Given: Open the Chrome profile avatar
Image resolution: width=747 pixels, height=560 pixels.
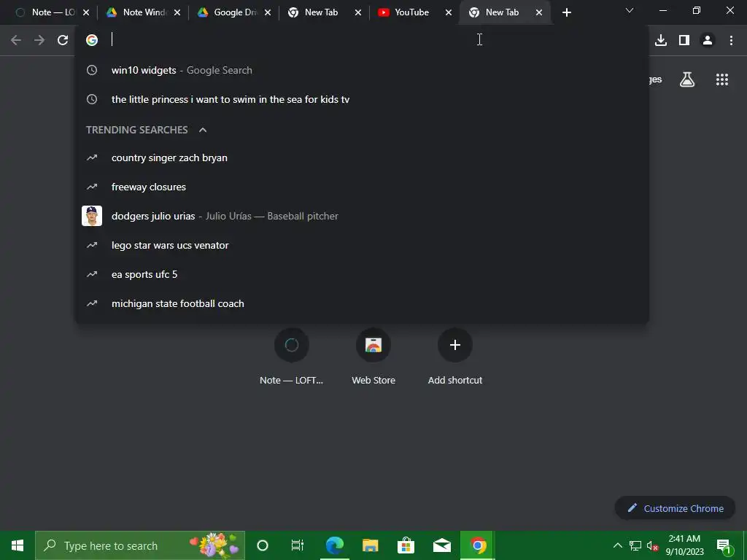Looking at the screenshot, I should pyautogui.click(x=708, y=40).
